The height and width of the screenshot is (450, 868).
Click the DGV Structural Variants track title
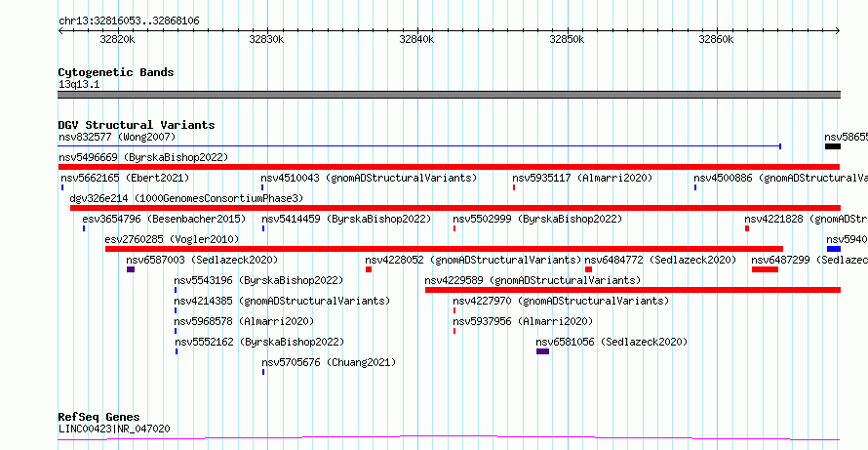(137, 125)
